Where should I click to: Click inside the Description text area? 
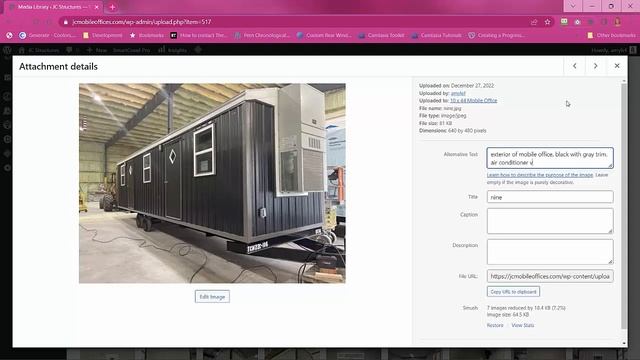(x=550, y=252)
